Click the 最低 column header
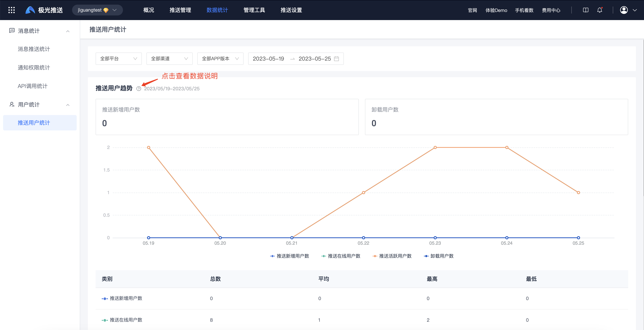 click(x=531, y=279)
